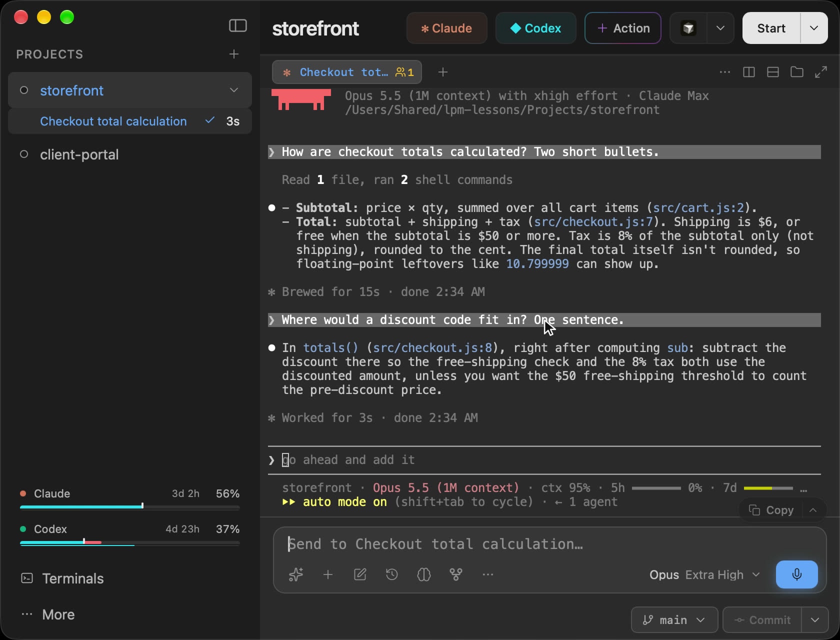Launch a Codex agent
Image resolution: width=840 pixels, height=640 pixels.
coord(535,28)
